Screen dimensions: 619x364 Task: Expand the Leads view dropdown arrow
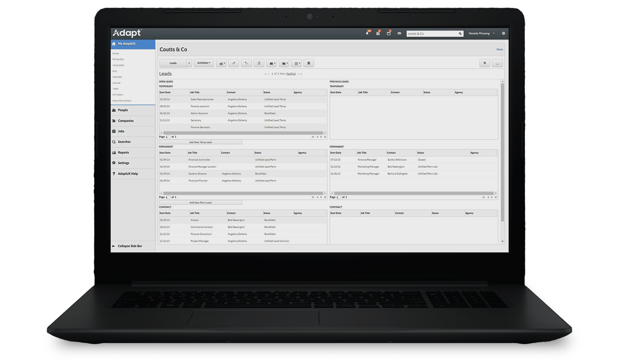pos(189,63)
